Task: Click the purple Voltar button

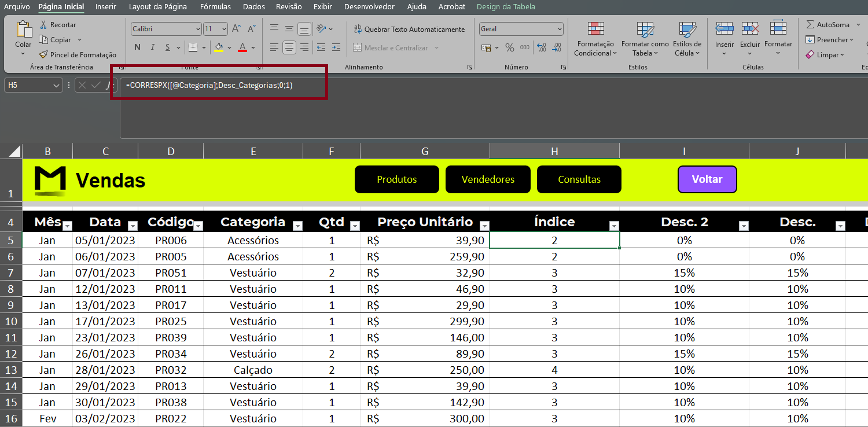Action: click(707, 179)
